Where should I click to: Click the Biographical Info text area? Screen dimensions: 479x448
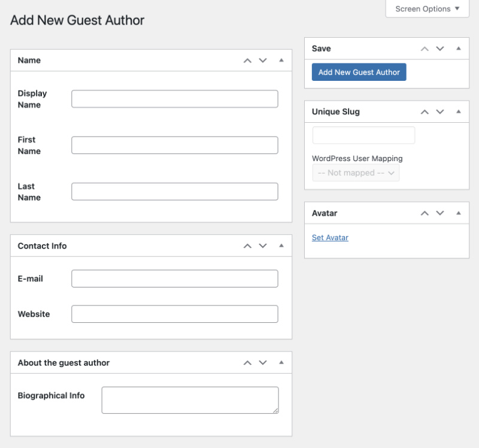point(190,399)
